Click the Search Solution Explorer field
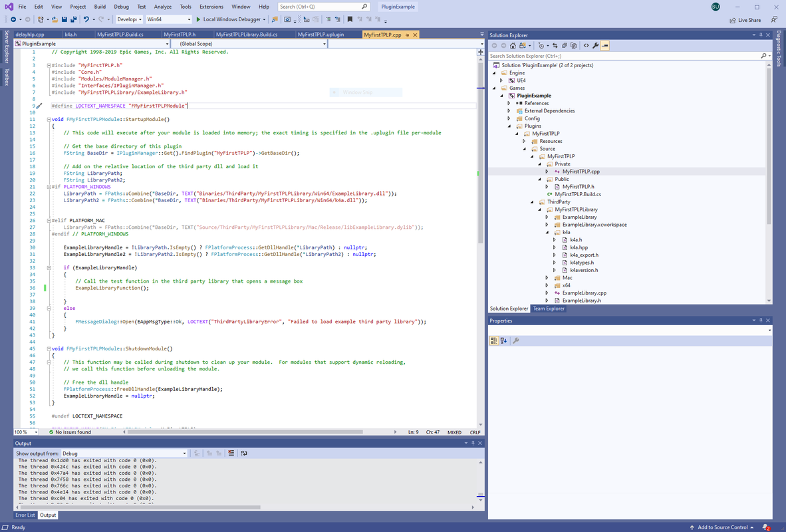This screenshot has height=532, width=786. [624, 56]
